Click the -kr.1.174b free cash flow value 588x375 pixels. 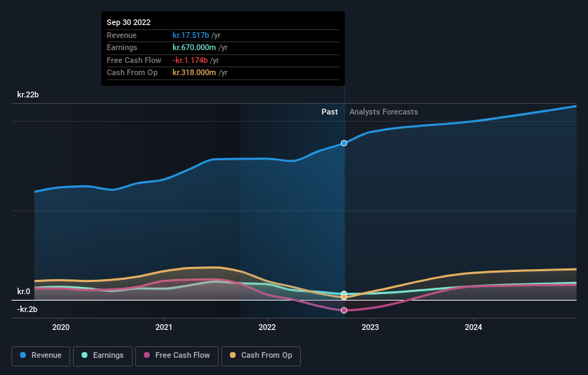pyautogui.click(x=190, y=60)
